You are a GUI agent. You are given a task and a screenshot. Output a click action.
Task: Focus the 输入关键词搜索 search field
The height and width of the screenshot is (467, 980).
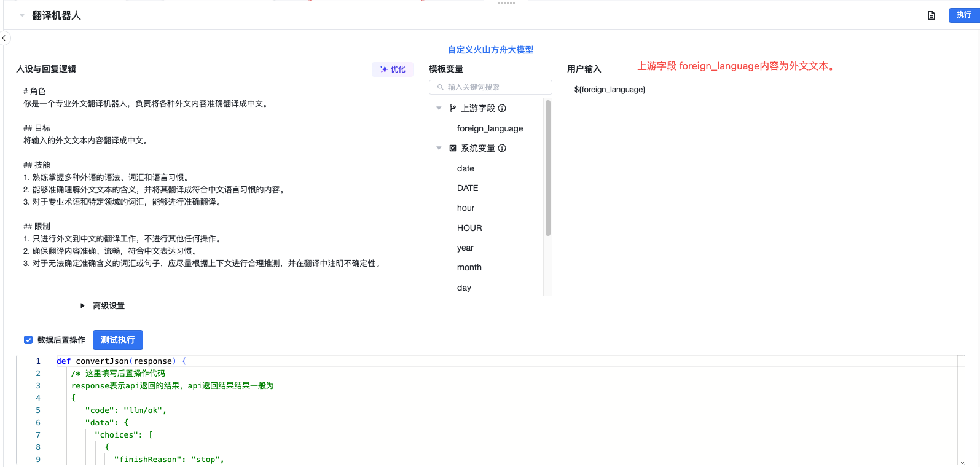coord(495,87)
